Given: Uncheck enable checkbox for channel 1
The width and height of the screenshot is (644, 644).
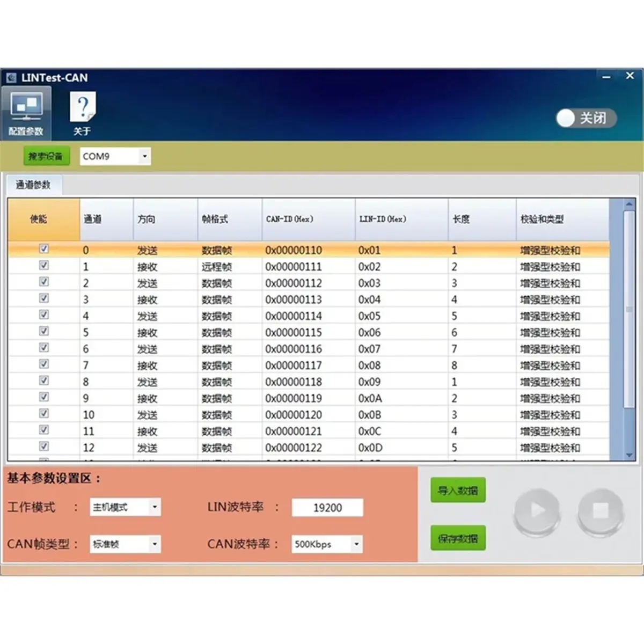Looking at the screenshot, I should [44, 265].
